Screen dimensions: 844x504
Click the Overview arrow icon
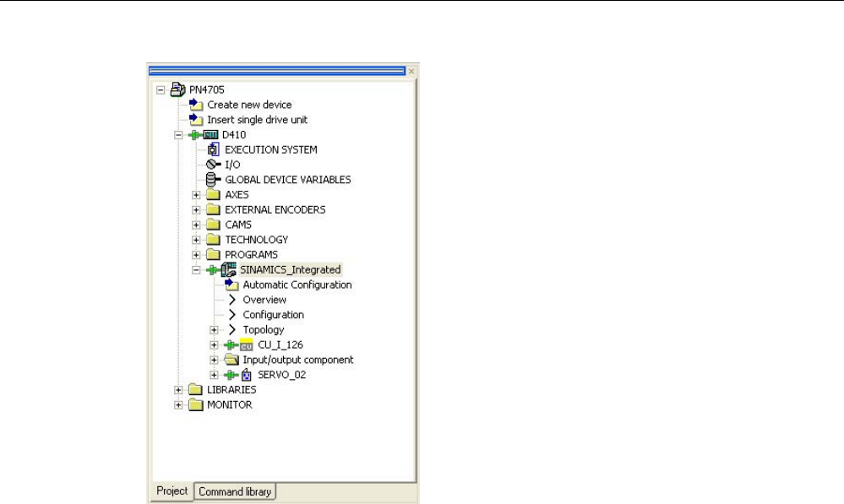(x=232, y=300)
